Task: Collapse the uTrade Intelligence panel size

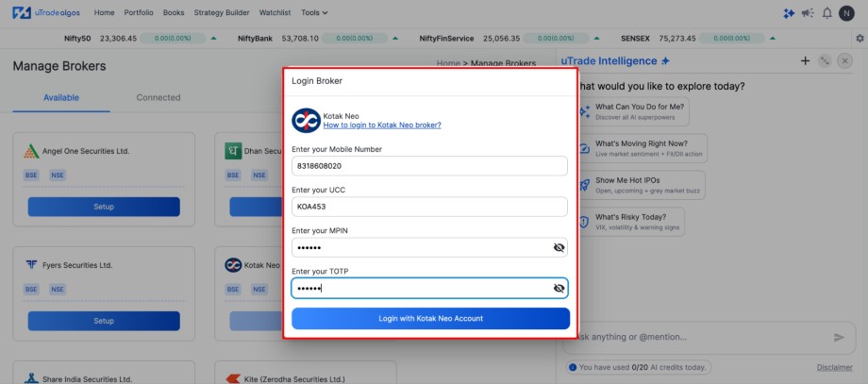Action: pos(825,61)
